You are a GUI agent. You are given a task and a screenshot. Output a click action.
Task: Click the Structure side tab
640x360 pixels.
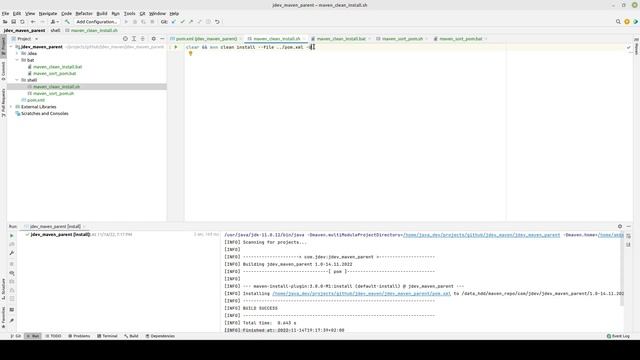[x=3, y=289]
